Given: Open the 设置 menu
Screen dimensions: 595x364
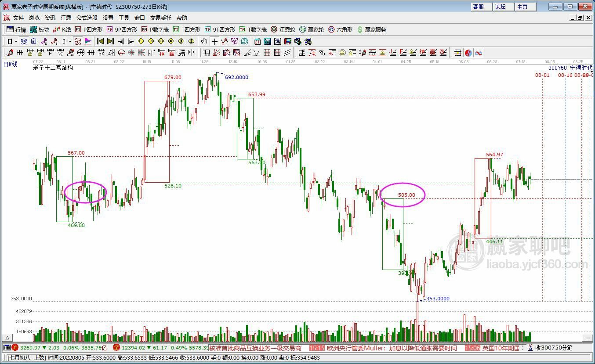Looking at the screenshot, I should 108,18.
